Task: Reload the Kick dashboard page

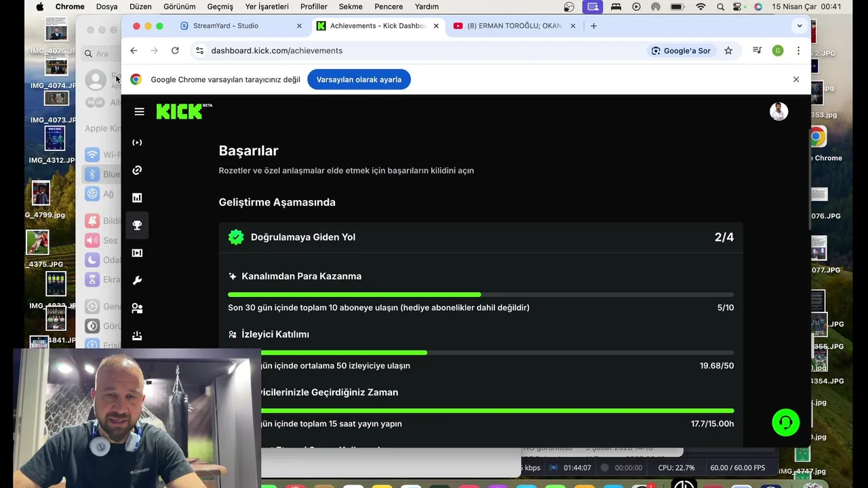Action: click(x=175, y=51)
